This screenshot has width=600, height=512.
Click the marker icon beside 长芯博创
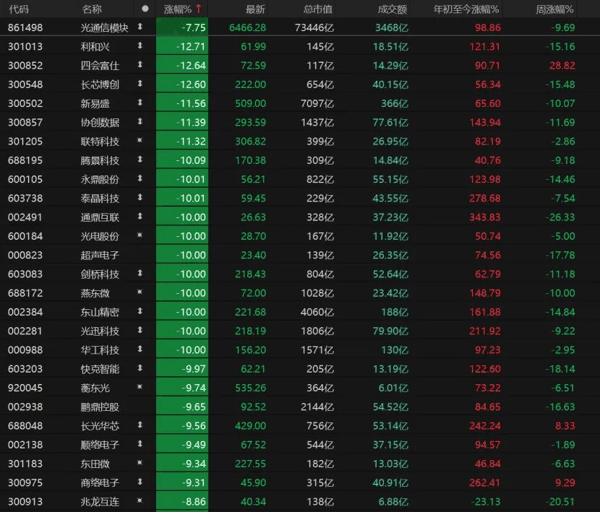click(x=140, y=84)
